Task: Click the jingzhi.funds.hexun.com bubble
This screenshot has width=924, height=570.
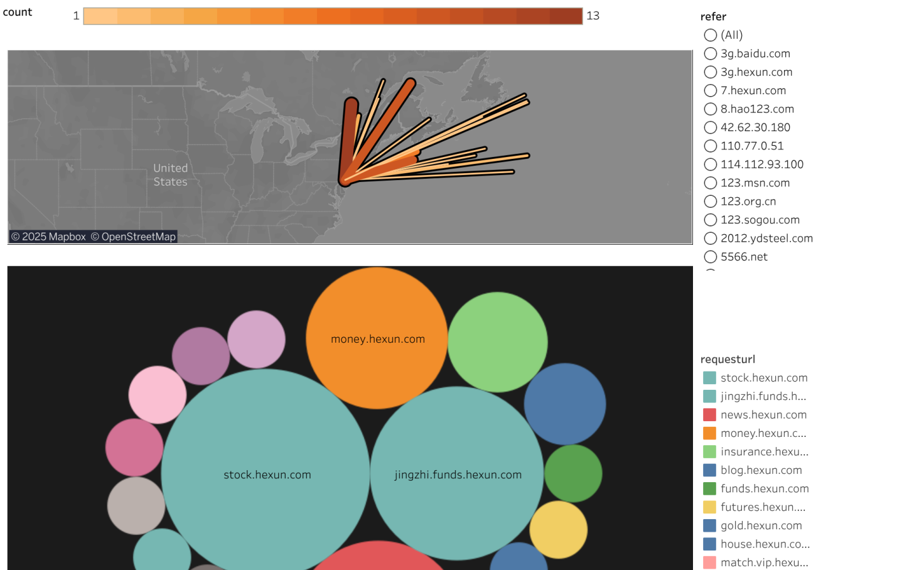Action: pos(457,473)
